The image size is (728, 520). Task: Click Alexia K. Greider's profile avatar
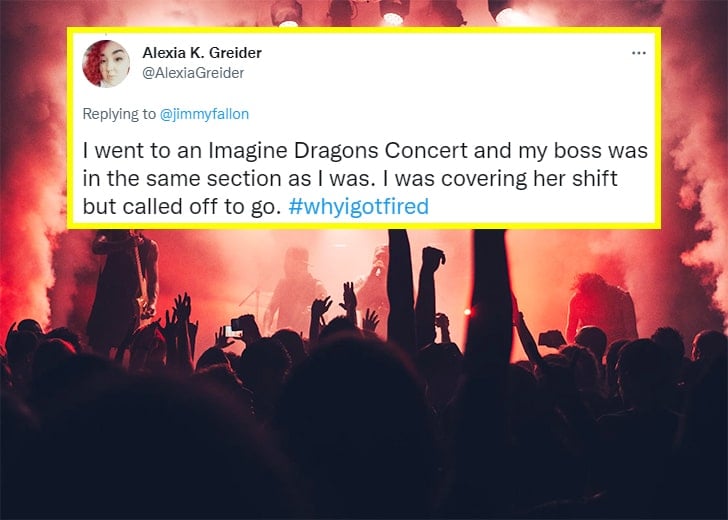coord(105,63)
